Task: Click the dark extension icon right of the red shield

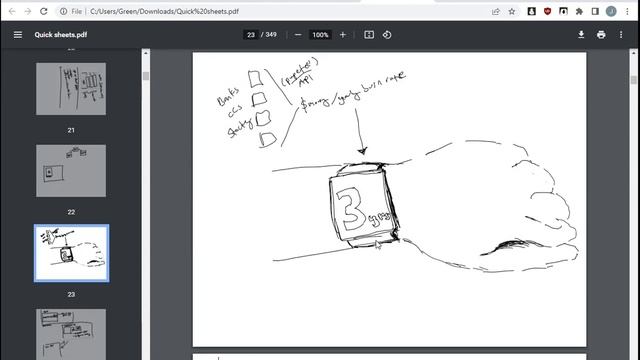Action: click(x=563, y=11)
